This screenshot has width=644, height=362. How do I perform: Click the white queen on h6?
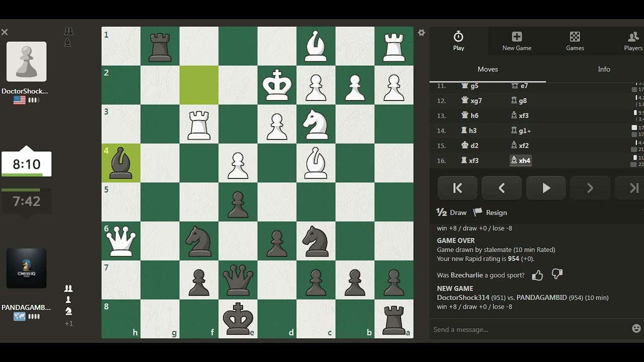(x=121, y=241)
